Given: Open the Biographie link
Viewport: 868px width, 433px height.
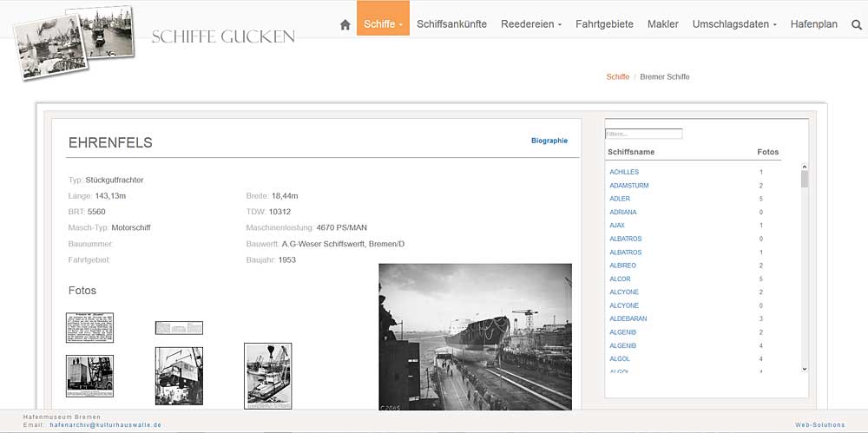Looking at the screenshot, I should coord(549,141).
